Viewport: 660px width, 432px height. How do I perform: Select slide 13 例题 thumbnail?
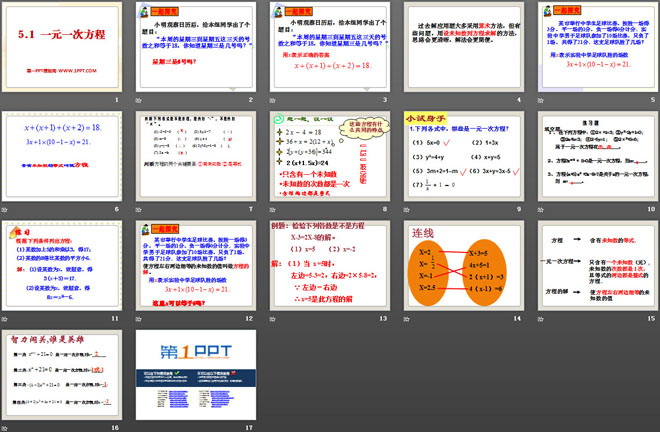330,266
